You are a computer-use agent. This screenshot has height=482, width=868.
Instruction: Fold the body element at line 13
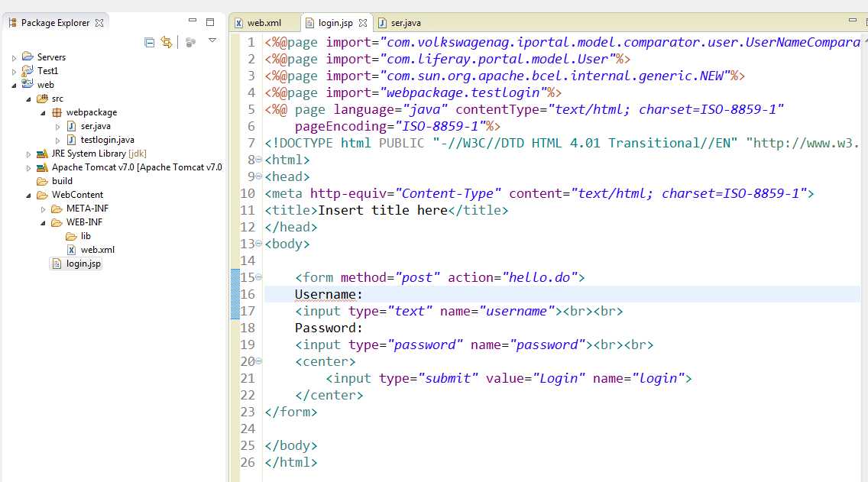click(258, 244)
